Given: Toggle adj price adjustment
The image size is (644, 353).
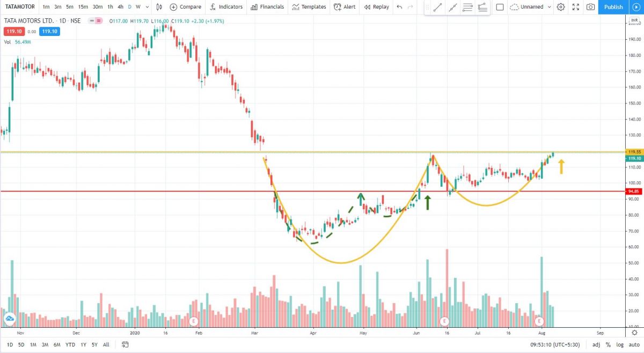Looking at the screenshot, I should coord(596,344).
